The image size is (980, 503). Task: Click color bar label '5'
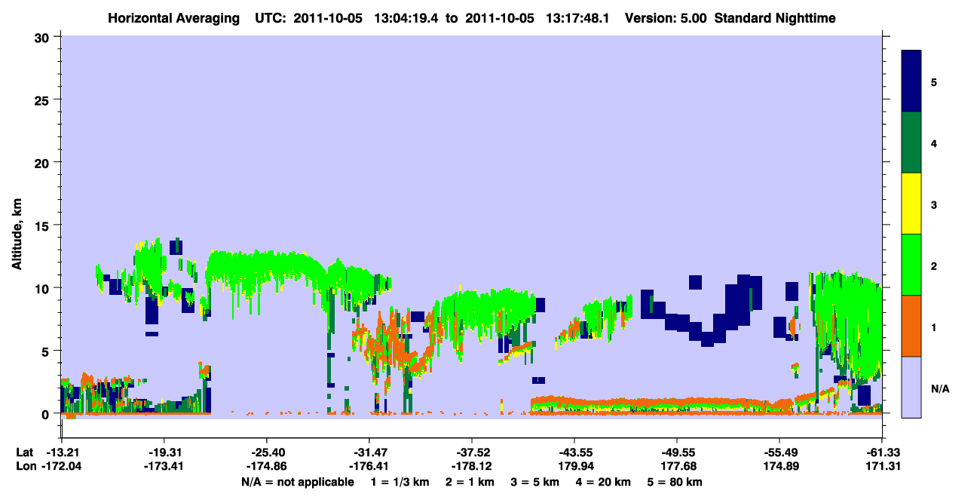point(934,81)
